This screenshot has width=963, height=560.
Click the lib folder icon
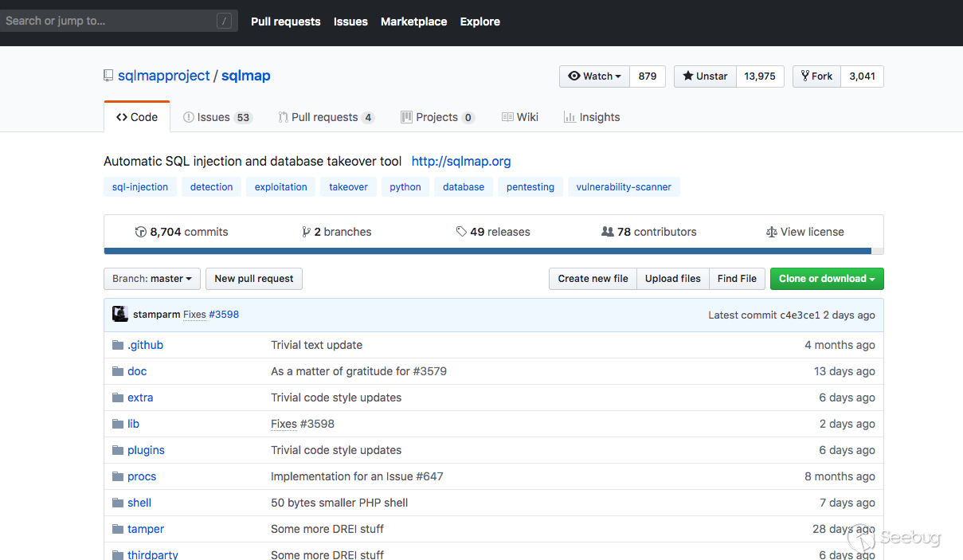tap(118, 424)
